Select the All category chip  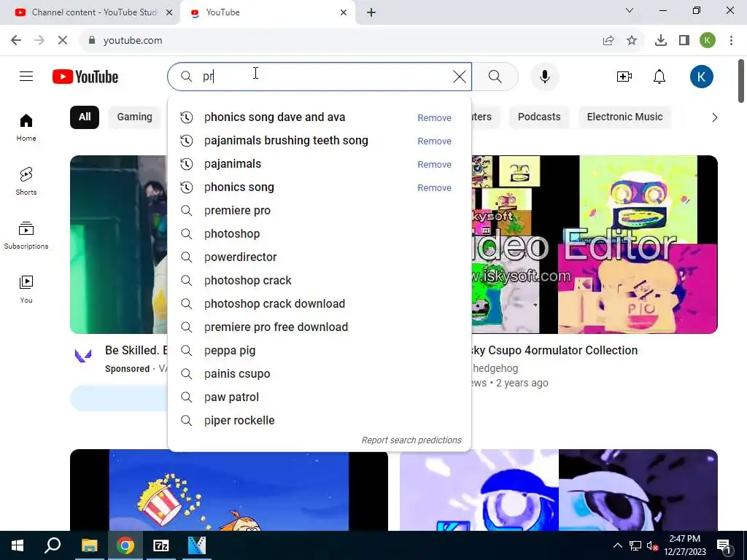point(85,117)
